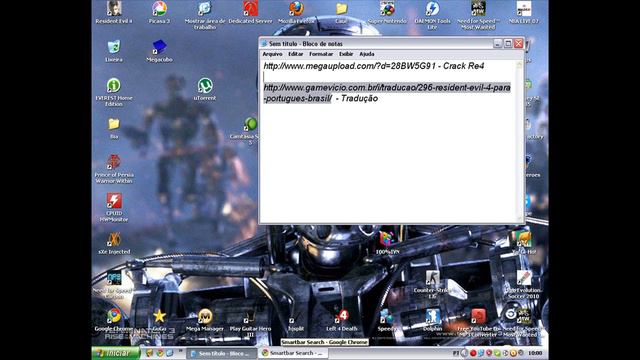This screenshot has width=640, height=360.
Task: Select the sXe Injected desktop icon
Action: [x=114, y=243]
